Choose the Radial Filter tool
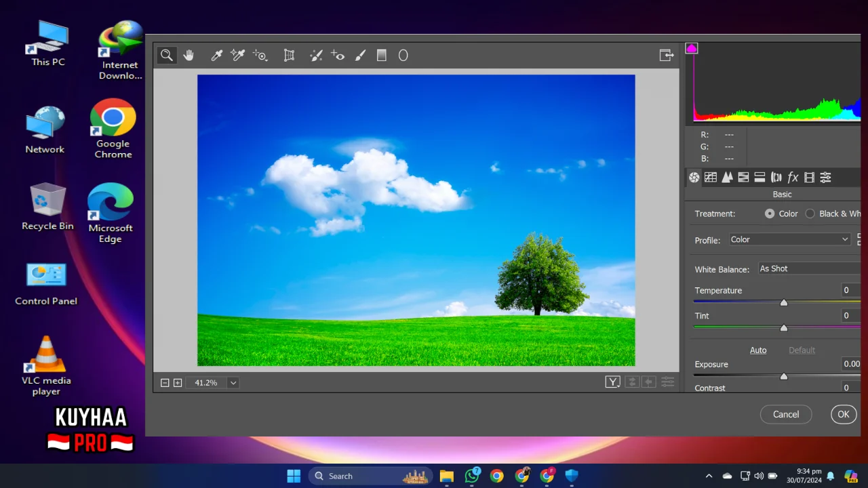The width and height of the screenshot is (868, 488). point(403,56)
